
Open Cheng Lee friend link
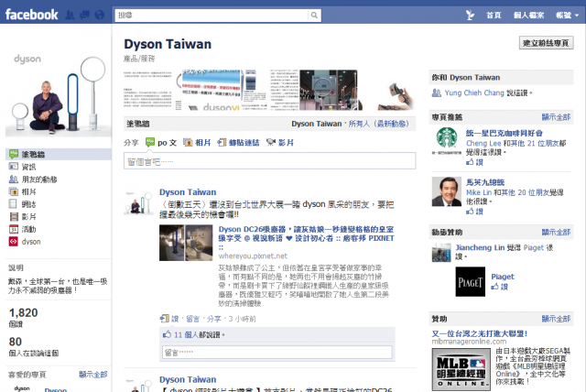pos(483,143)
